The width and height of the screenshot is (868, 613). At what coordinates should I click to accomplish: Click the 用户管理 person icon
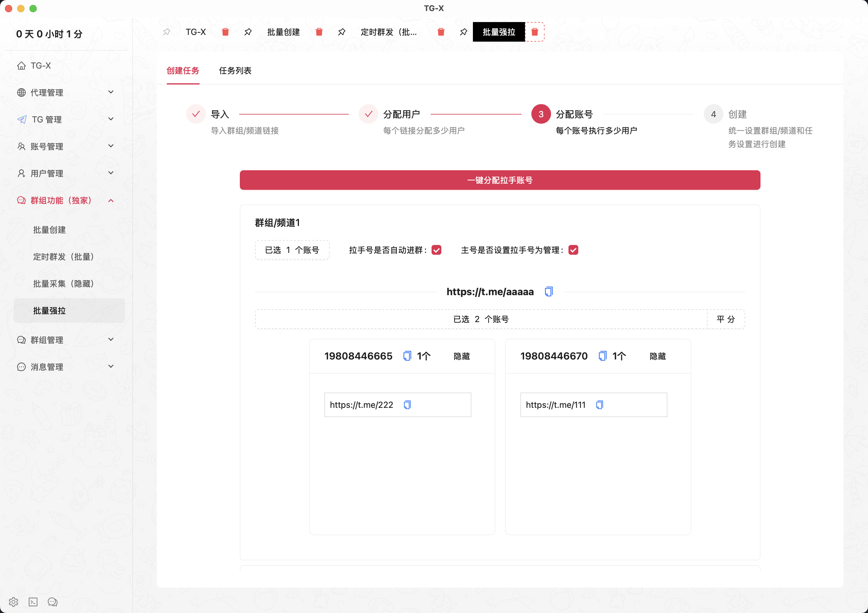pos(21,174)
